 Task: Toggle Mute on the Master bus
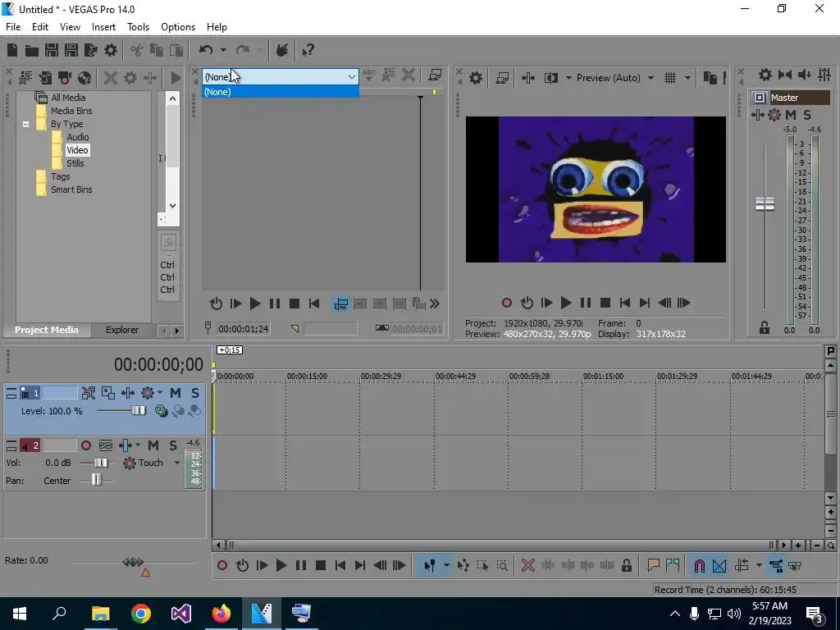[x=791, y=115]
